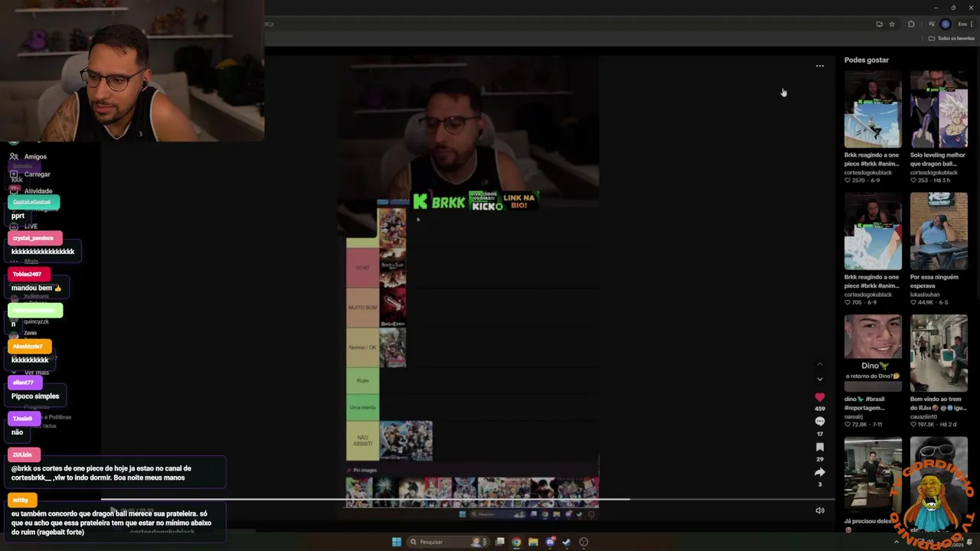
Task: Share the video using the arrow icon
Action: click(819, 472)
